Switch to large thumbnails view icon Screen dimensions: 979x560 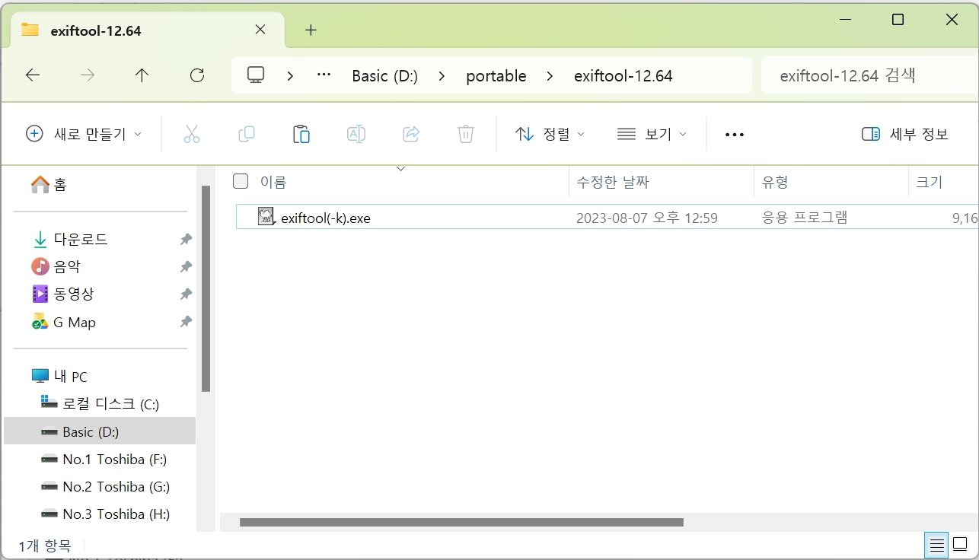coord(959,545)
